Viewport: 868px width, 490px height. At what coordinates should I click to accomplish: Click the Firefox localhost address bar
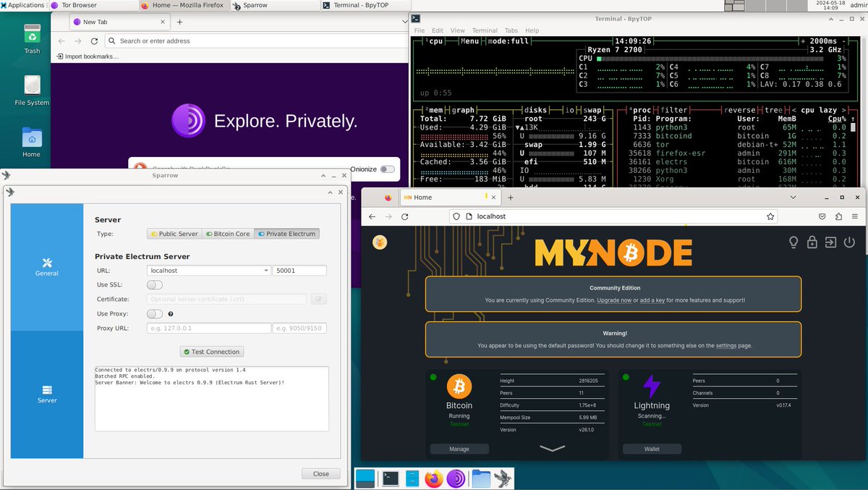613,216
